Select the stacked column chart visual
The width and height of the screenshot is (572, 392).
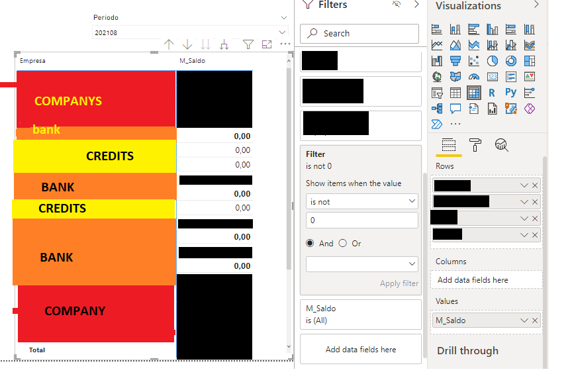point(455,29)
